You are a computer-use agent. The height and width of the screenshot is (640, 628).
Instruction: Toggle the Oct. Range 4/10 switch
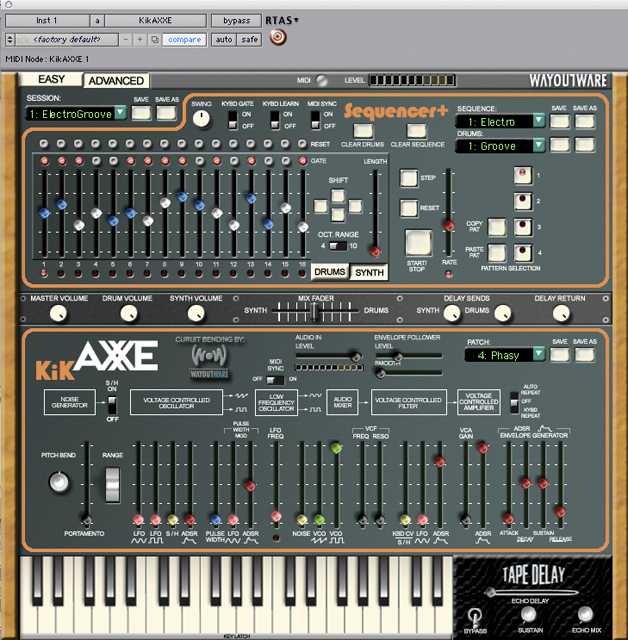tap(337, 246)
